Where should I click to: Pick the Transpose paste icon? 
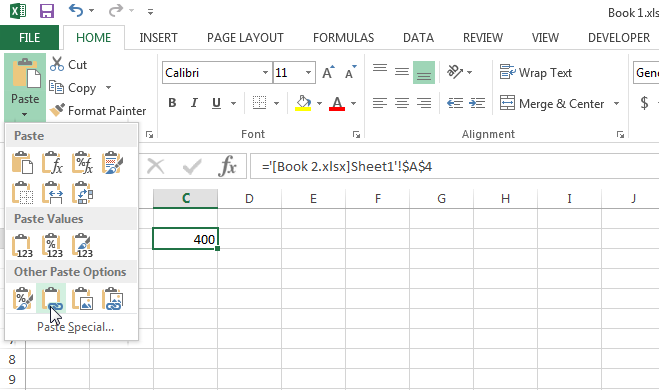[x=82, y=193]
